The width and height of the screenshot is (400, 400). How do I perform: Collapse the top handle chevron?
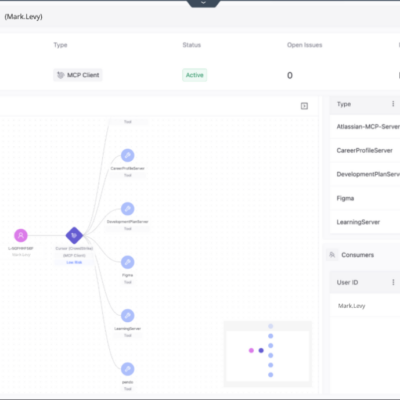[203, 3]
